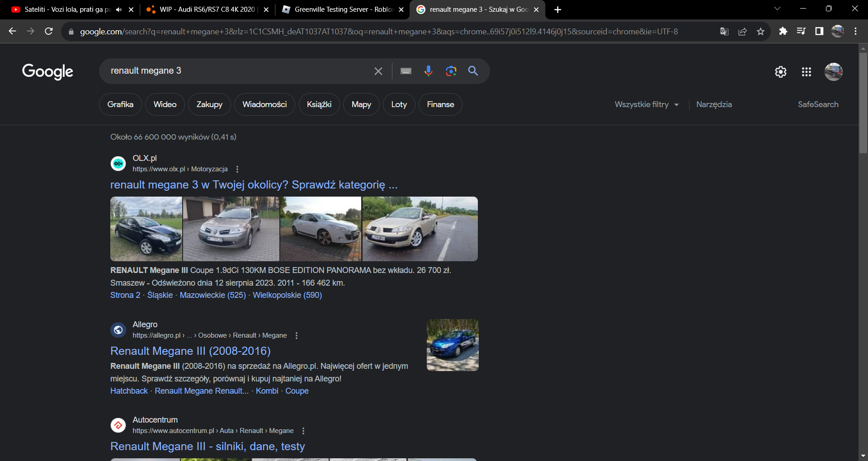Filter results by Grafika
Screen dimensions: 868x461
click(120, 104)
